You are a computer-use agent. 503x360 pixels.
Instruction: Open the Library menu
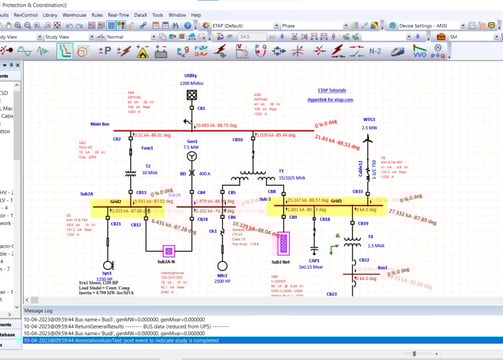(50, 15)
